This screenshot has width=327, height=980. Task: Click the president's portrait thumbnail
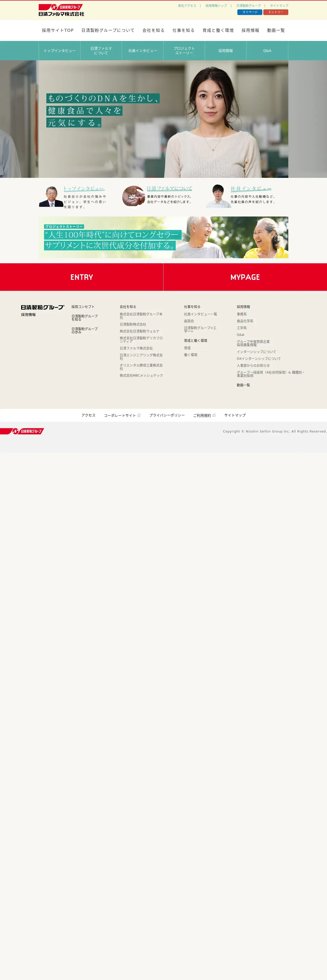pos(51,196)
